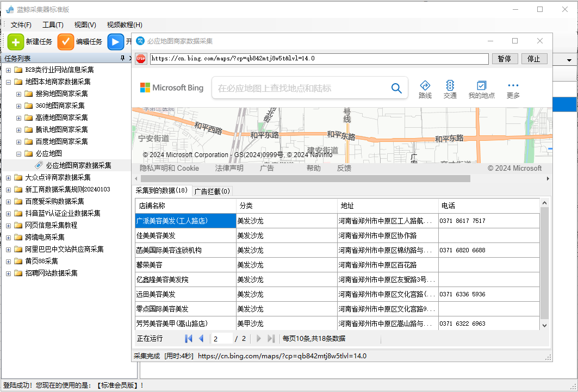Expand the 百度爱采购数据采集 node

pos(9,202)
